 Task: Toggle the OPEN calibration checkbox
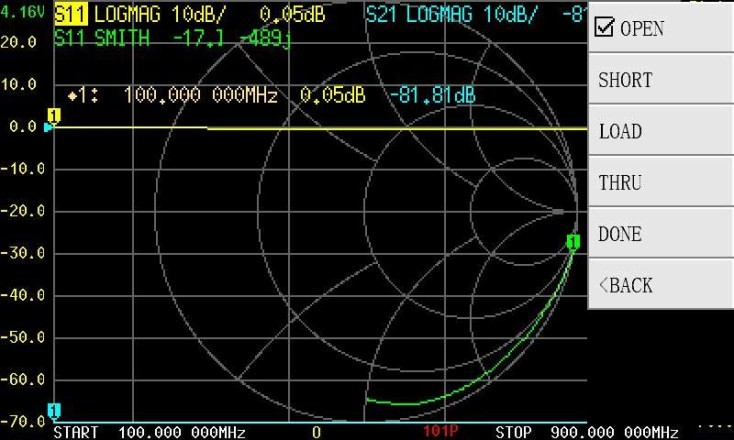point(604,27)
